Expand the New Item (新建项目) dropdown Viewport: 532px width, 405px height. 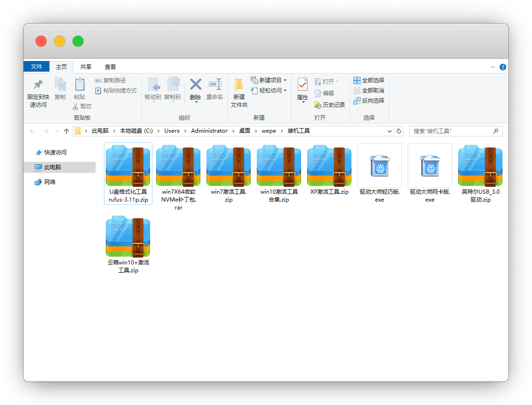coord(270,80)
